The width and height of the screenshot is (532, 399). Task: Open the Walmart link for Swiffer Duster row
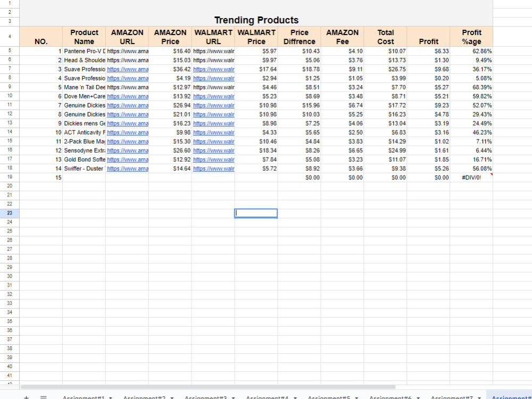click(x=214, y=169)
